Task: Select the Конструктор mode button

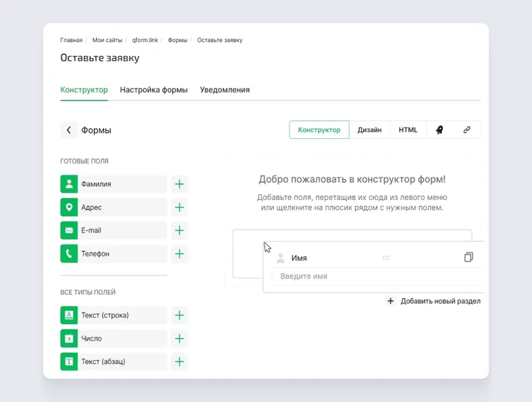Action: [319, 130]
